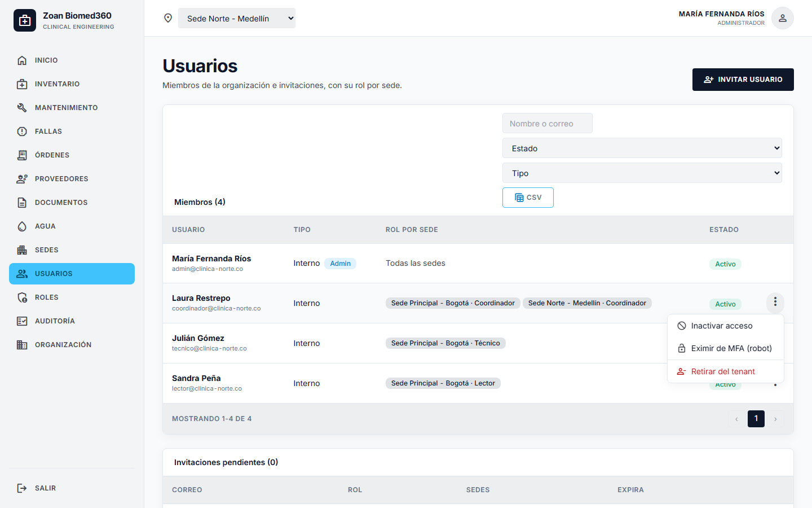Viewport: 812px width, 508px height.
Task: Click the Invitar Usuario button
Action: pyautogui.click(x=743, y=80)
